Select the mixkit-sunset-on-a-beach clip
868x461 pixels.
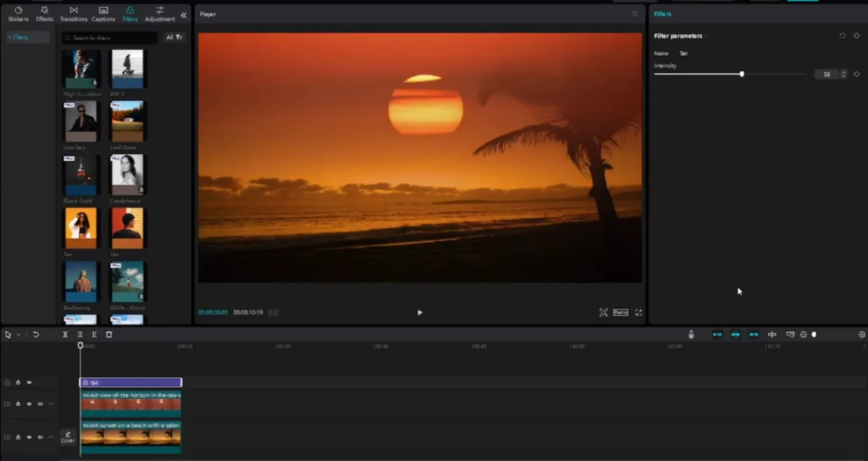[131, 437]
